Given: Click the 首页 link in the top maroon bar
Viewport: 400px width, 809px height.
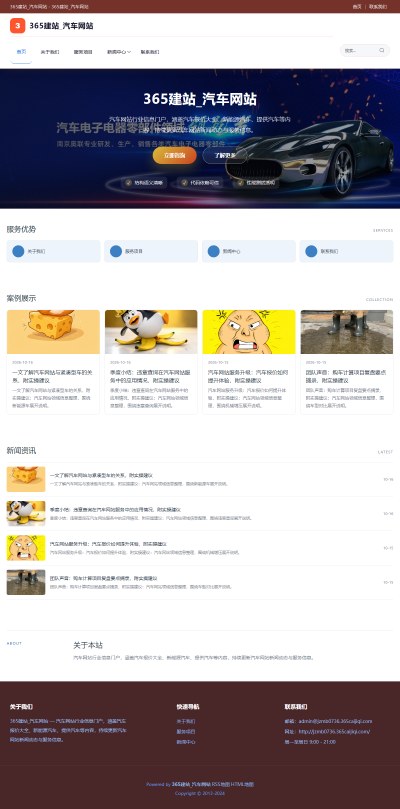Looking at the screenshot, I should 357,7.
